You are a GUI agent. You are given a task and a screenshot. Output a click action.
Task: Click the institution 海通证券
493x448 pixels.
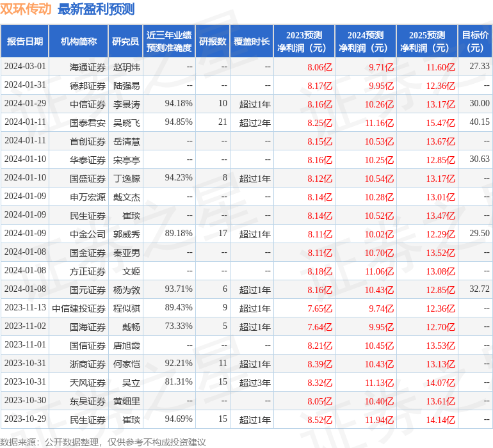point(88,67)
